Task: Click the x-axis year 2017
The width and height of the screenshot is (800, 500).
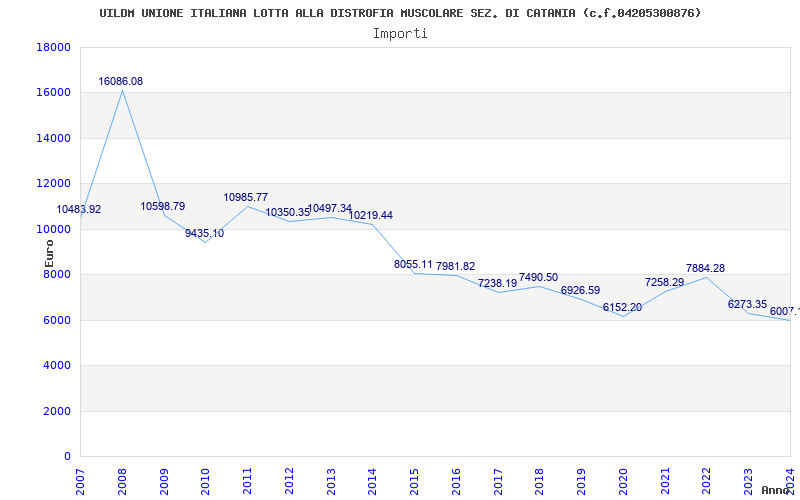Action: pyautogui.click(x=498, y=481)
